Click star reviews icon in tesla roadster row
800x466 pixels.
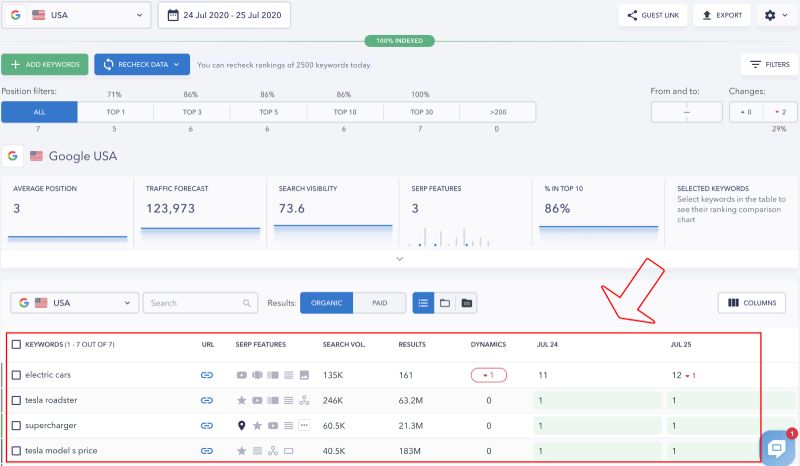tap(242, 400)
